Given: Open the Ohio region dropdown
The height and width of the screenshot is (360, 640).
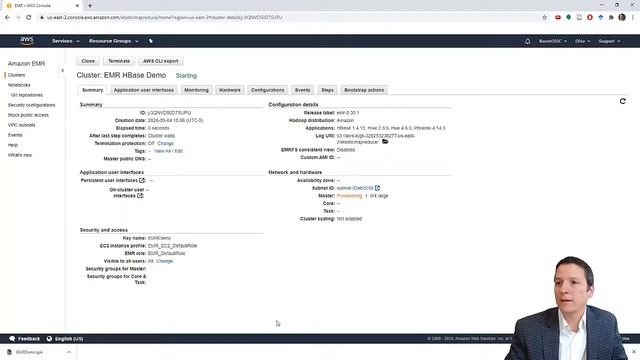Looking at the screenshot, I should click(582, 41).
